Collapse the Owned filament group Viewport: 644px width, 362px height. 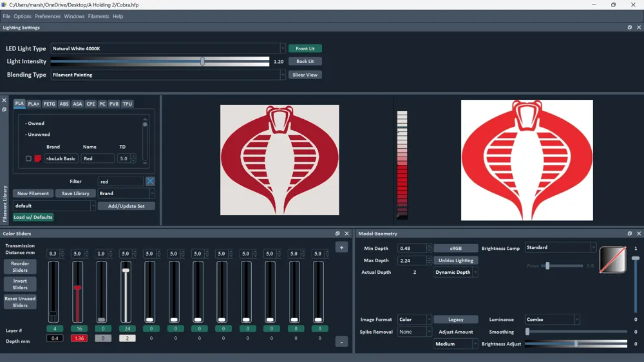coord(35,123)
